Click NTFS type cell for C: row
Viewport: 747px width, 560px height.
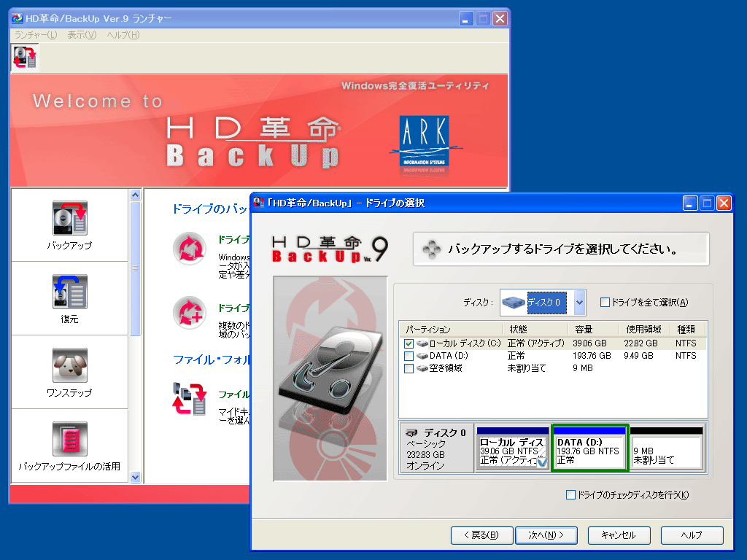click(686, 343)
